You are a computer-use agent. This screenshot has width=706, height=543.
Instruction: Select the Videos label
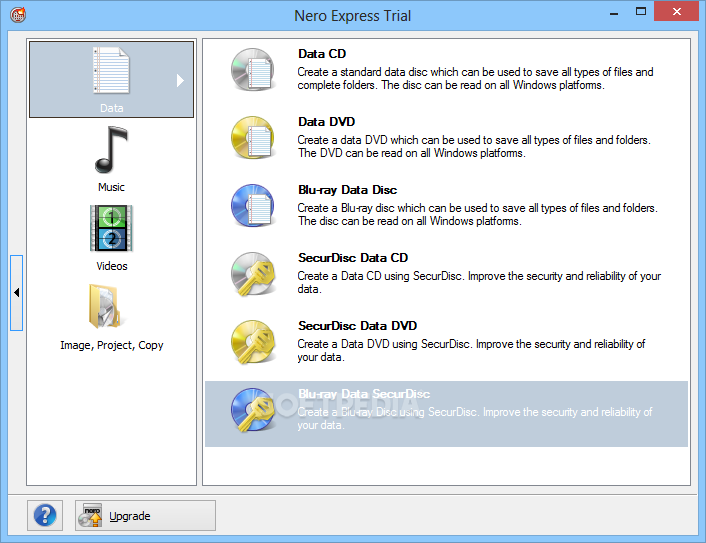(x=112, y=266)
